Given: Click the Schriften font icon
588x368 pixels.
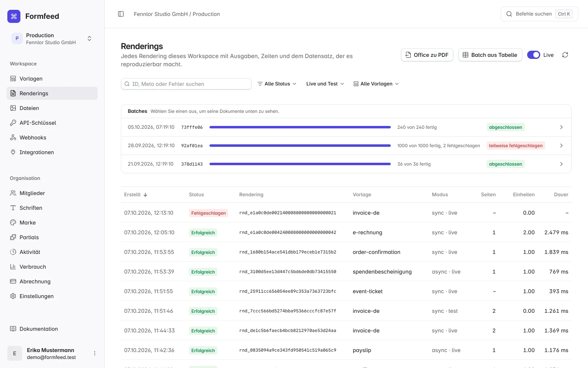Looking at the screenshot, I should coord(13,208).
